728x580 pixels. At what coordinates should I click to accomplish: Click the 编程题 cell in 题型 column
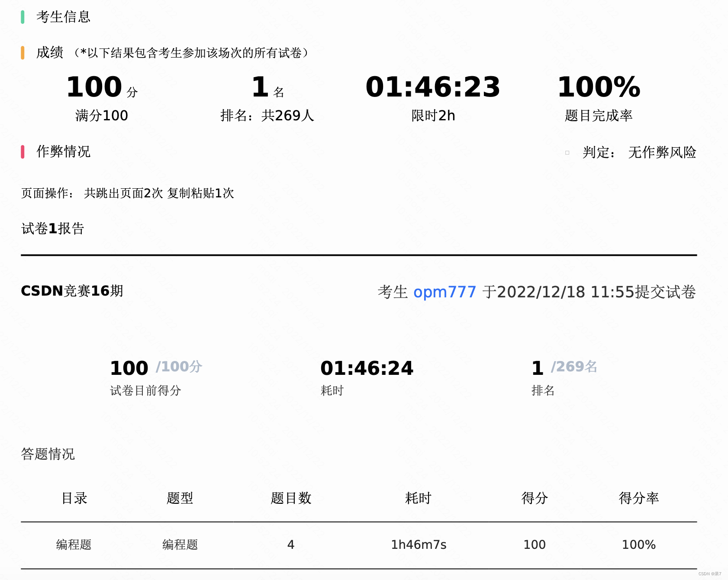coord(180,545)
